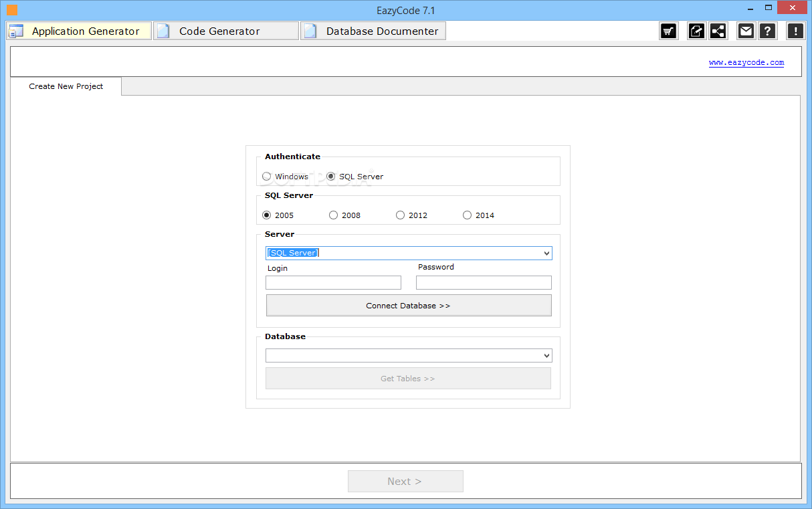812x509 pixels.
Task: Click the Get Tables >> button
Action: [408, 379]
